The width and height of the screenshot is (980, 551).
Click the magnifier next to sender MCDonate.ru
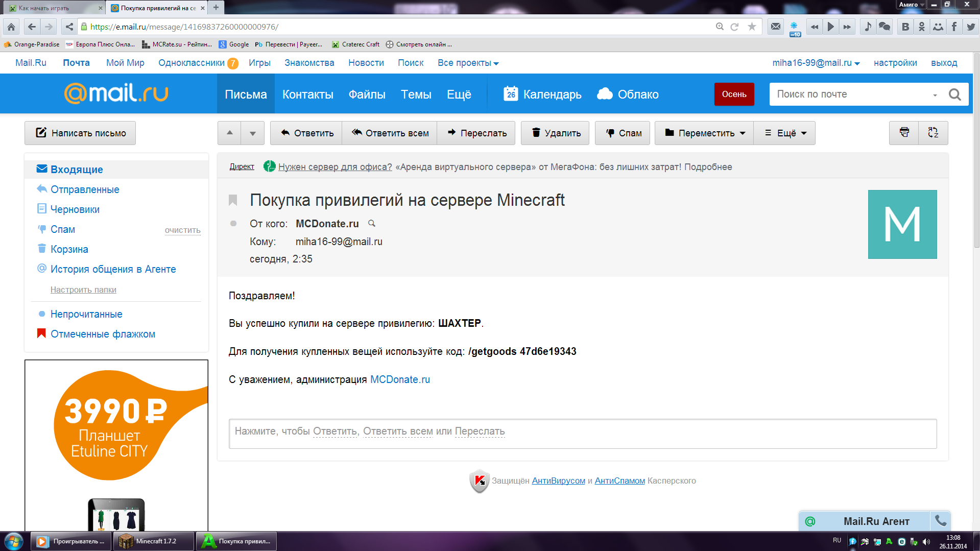(x=372, y=223)
